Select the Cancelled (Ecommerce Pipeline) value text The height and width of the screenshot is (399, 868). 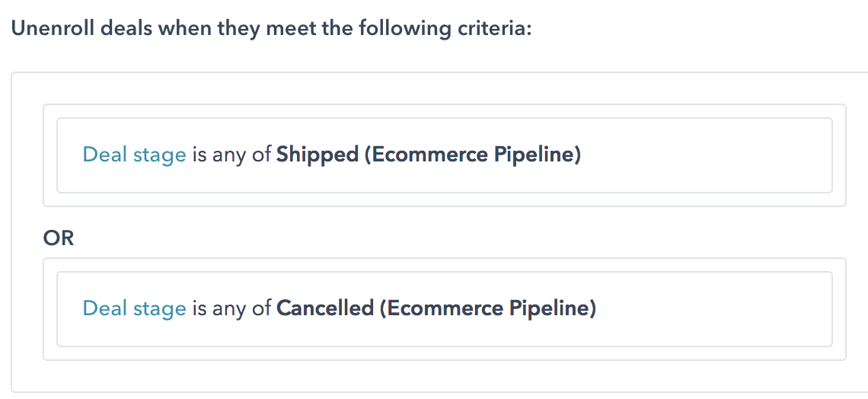(x=436, y=308)
